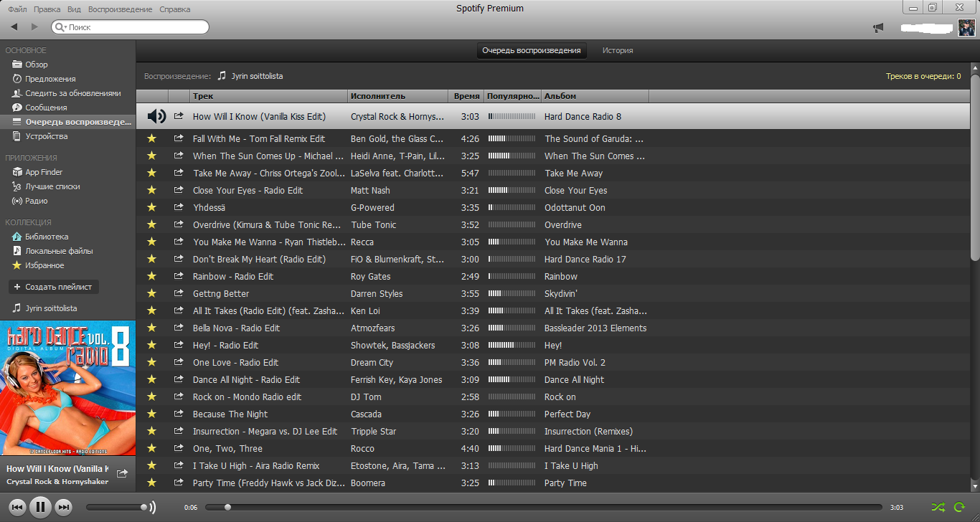Image resolution: width=980 pixels, height=522 pixels.
Task: Unstar the track One, Two, Three
Action: click(x=151, y=448)
